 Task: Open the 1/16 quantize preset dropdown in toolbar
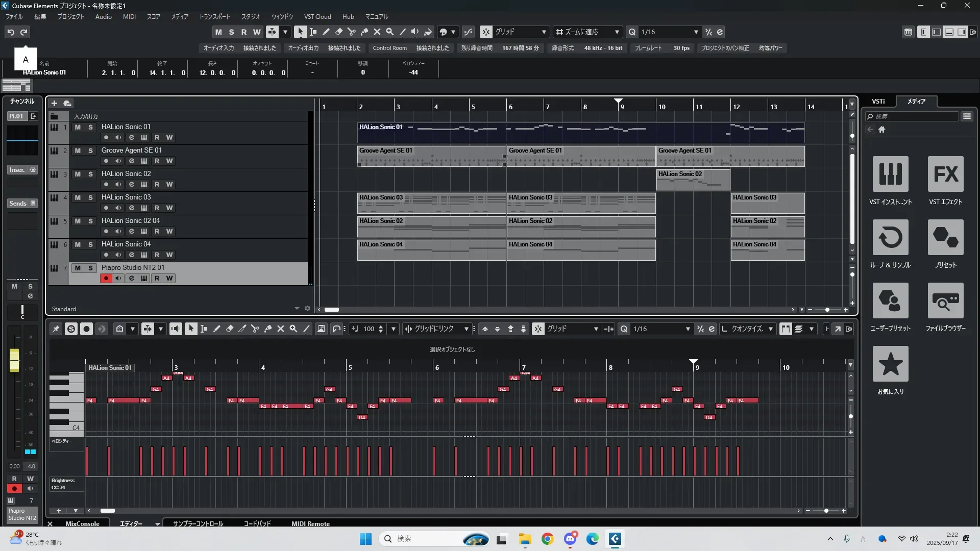(696, 32)
